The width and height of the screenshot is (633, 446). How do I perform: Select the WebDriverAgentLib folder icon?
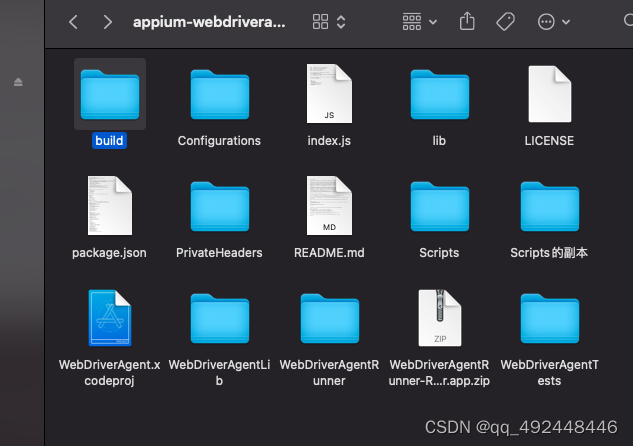coord(220,318)
